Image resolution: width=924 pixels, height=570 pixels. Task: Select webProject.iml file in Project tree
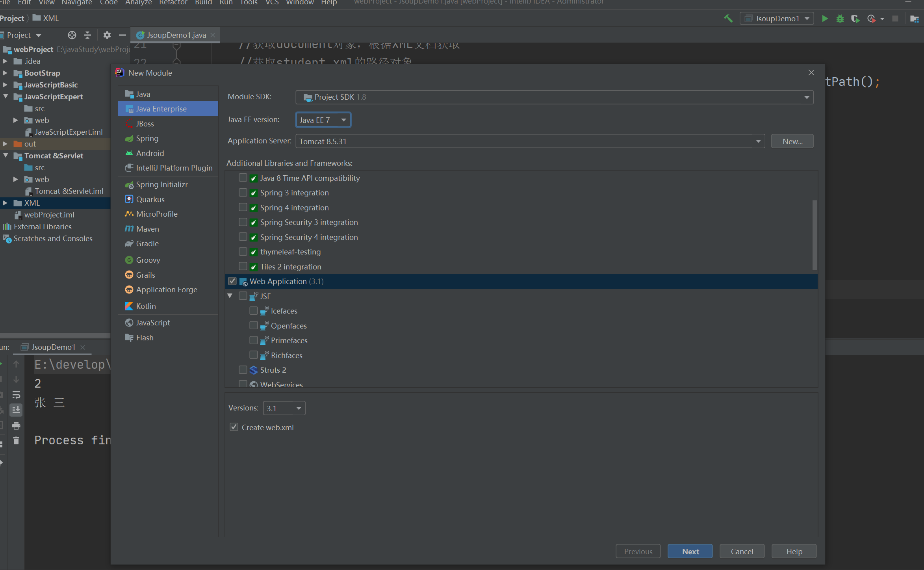point(49,215)
